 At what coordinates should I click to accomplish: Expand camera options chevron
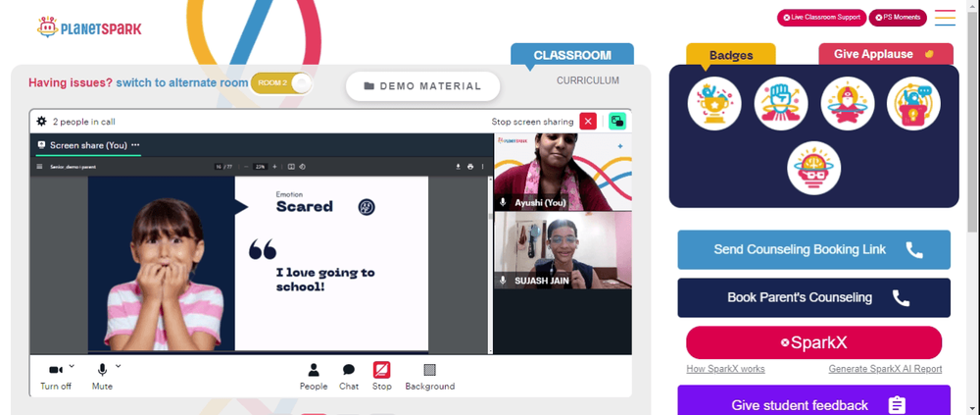[x=72, y=366]
